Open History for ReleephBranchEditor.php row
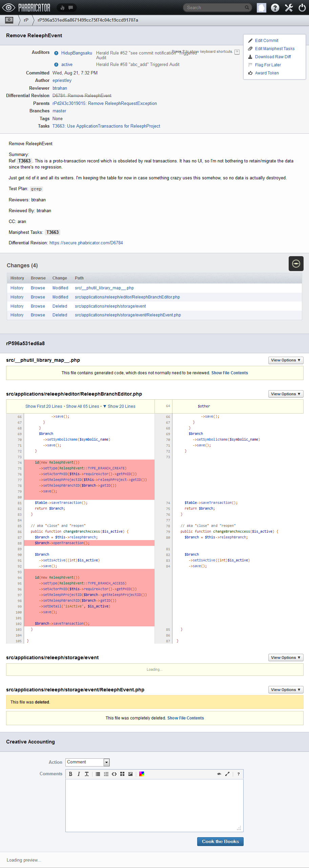 (17, 297)
